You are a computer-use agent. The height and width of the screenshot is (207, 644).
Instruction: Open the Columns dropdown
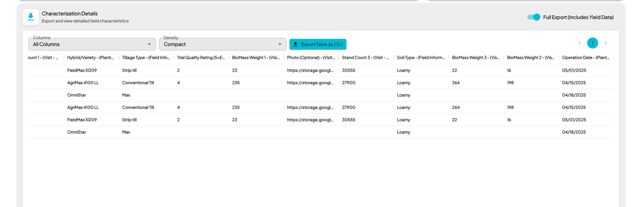92,44
